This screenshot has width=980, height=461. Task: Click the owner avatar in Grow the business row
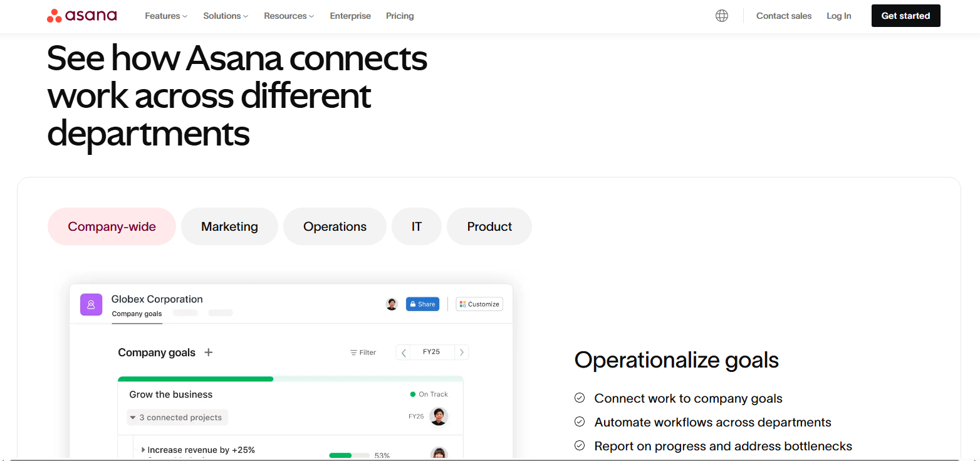tap(439, 416)
